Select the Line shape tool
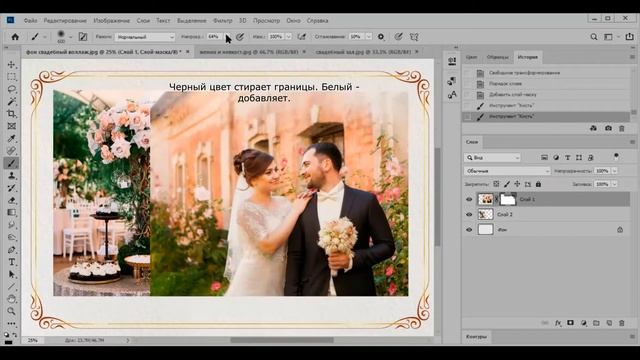The image size is (640, 360). point(11,287)
